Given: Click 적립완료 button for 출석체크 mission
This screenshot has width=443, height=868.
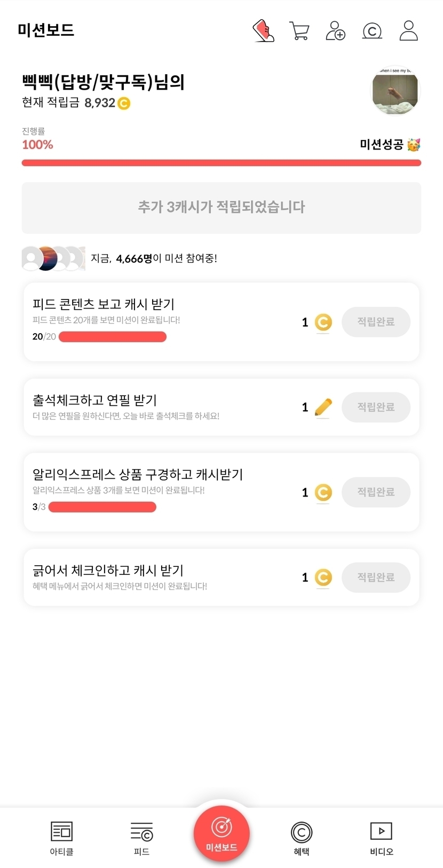Looking at the screenshot, I should tap(376, 407).
